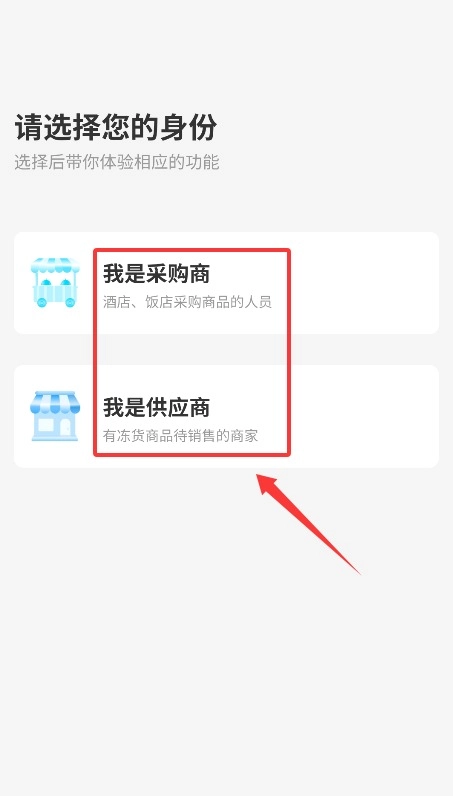Tap empty right area of 供应商 card

[x=363, y=416]
